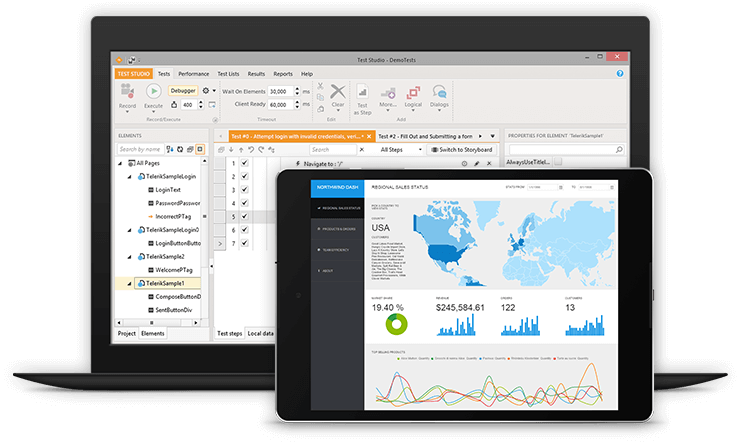741x442 pixels.
Task: Toggle the checkbox for step 2
Action: pyautogui.click(x=244, y=176)
